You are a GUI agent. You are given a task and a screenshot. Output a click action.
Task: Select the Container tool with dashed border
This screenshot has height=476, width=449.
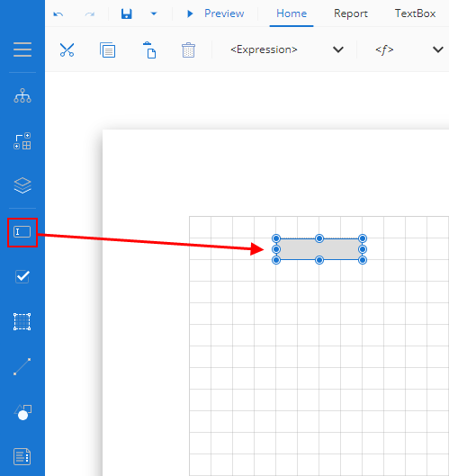click(x=22, y=321)
